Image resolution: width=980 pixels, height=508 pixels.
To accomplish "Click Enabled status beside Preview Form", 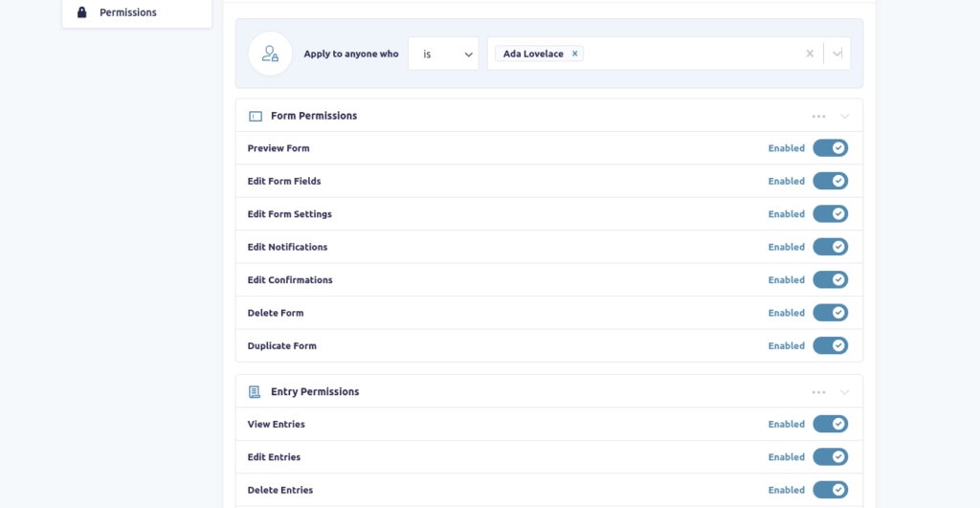I will click(x=787, y=148).
